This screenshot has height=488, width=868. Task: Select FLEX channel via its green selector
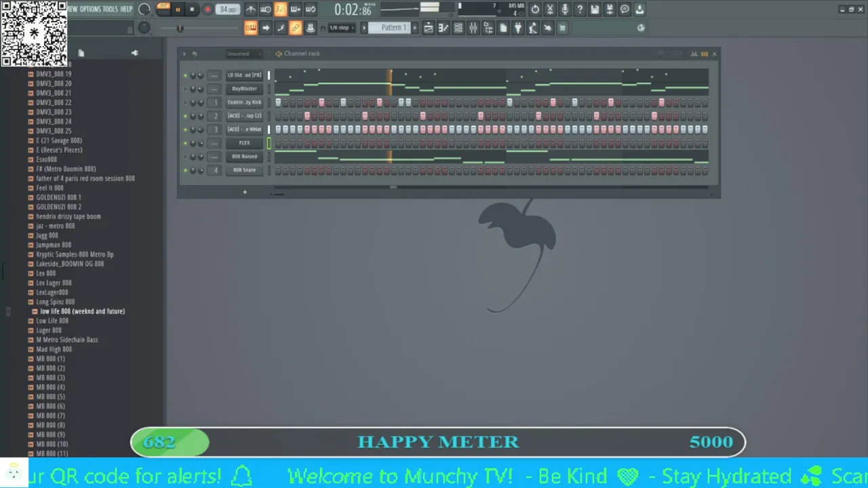tap(269, 143)
